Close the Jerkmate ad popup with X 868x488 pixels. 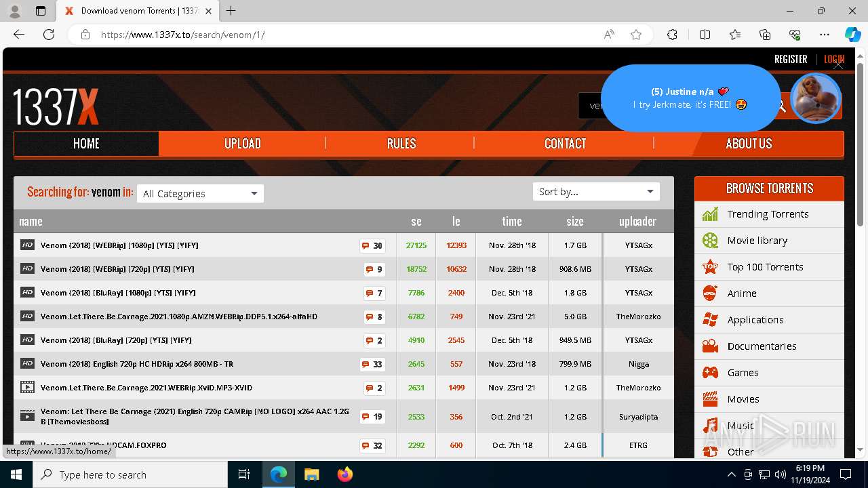pyautogui.click(x=838, y=64)
